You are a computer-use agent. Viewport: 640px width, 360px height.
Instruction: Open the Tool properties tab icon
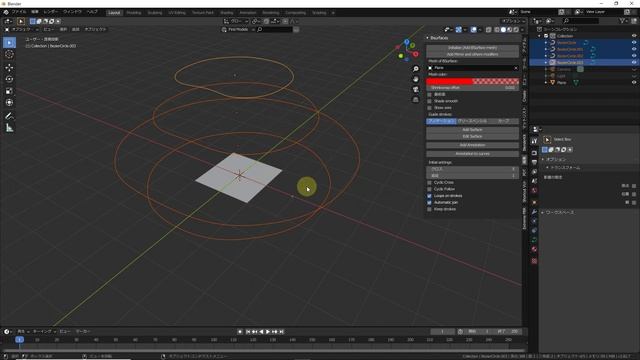pyautogui.click(x=534, y=141)
